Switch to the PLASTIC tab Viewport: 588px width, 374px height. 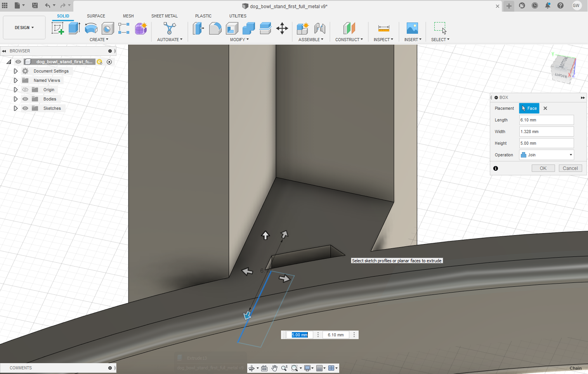pos(203,16)
